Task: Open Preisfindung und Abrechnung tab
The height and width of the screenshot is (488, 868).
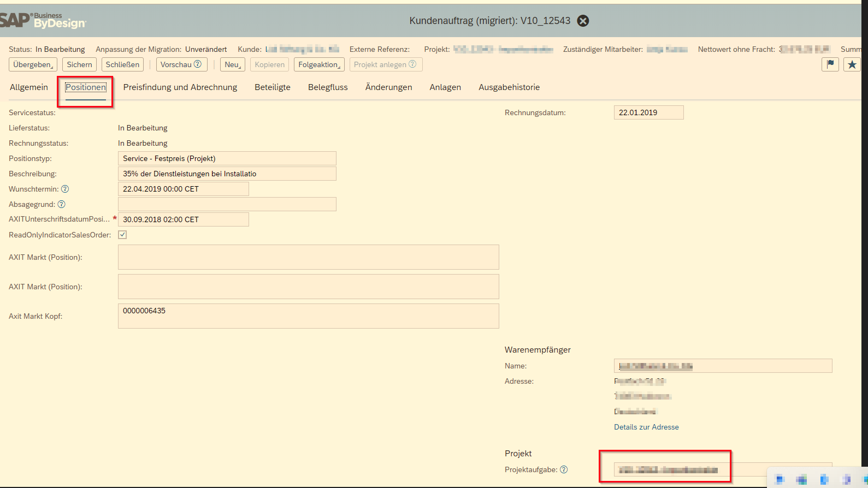Action: 180,87
